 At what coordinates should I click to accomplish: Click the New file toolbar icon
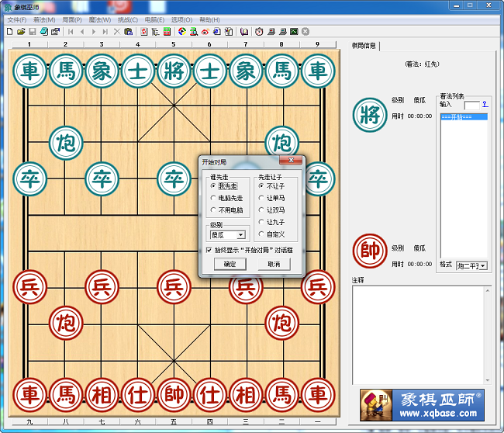[x=9, y=32]
